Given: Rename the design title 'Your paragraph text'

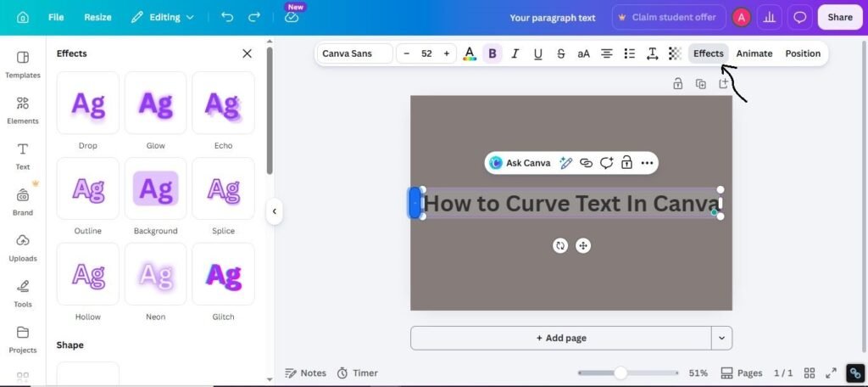Looking at the screenshot, I should pos(553,18).
